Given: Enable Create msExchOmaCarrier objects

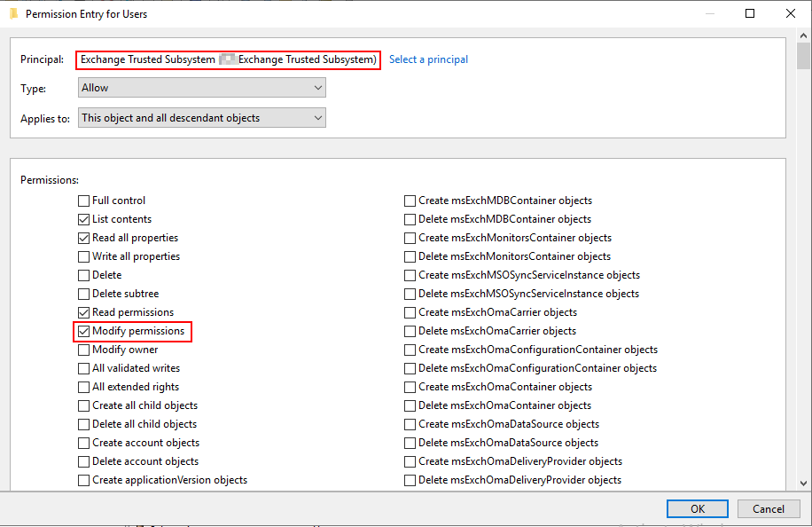Looking at the screenshot, I should (x=410, y=312).
